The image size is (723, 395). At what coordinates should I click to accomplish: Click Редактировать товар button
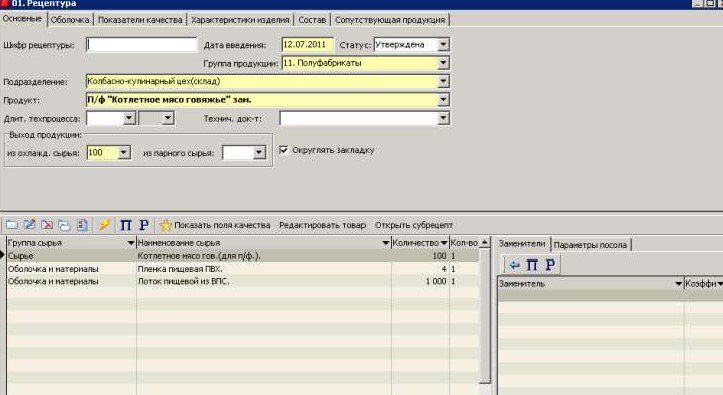pos(322,225)
